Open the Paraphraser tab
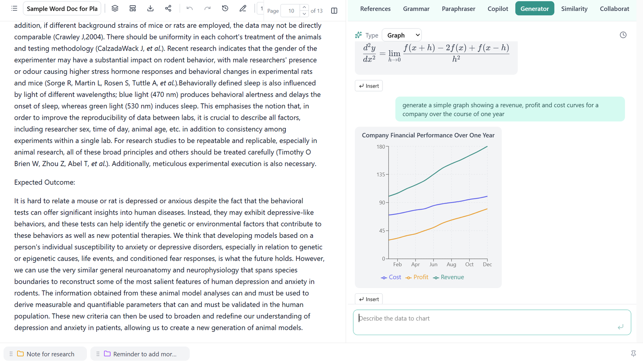 (459, 8)
